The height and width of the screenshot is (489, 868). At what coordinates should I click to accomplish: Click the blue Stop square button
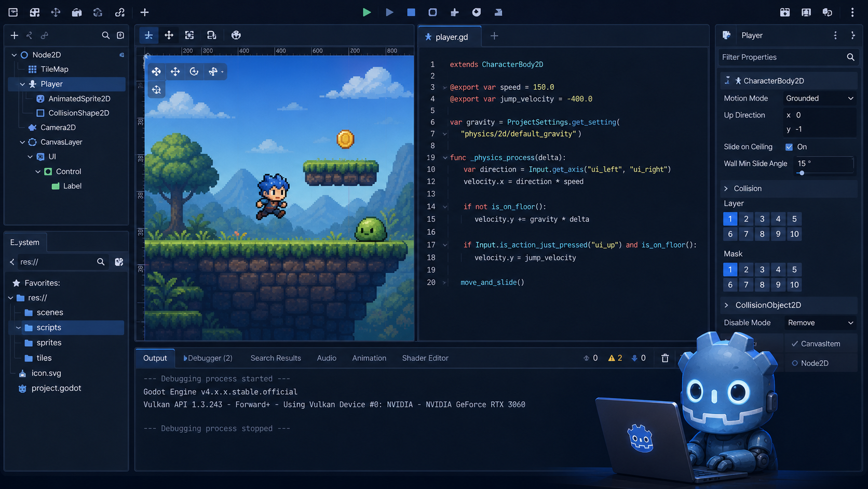coord(411,12)
